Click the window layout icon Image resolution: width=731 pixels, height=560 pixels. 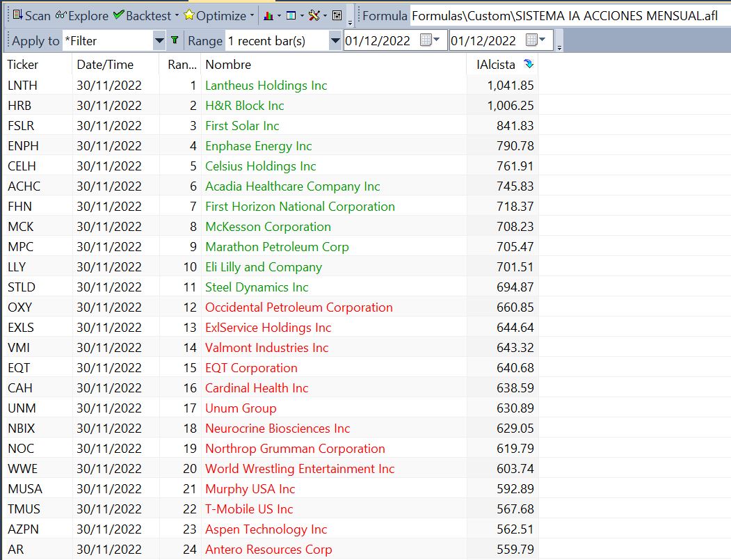tap(291, 15)
